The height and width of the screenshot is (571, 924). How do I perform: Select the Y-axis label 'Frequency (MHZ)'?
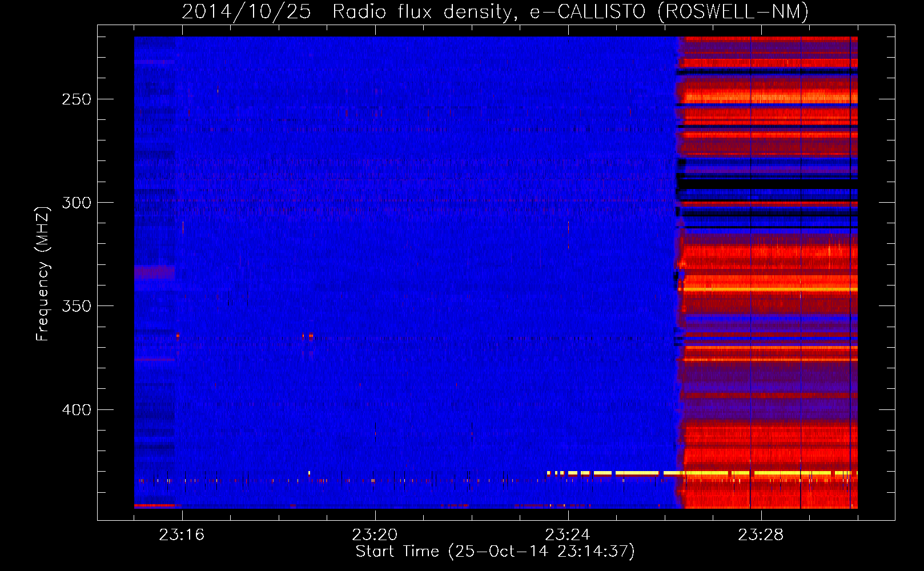[x=43, y=274]
